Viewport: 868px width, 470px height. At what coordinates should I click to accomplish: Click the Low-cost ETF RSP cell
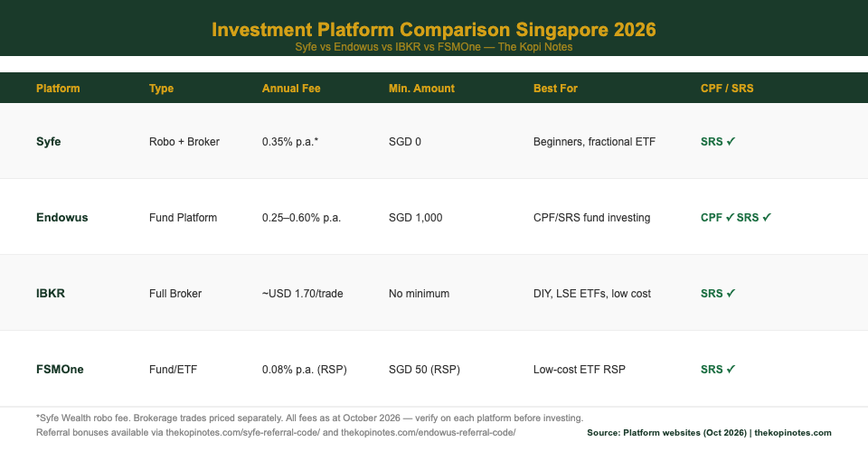coord(580,370)
